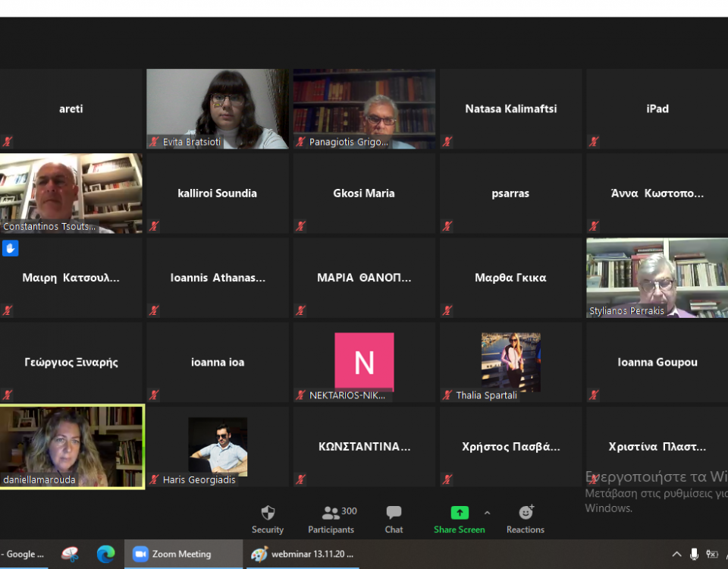Click the Γεώργιος Ξιναρής participant name
This screenshot has height=569, width=728.
click(71, 363)
